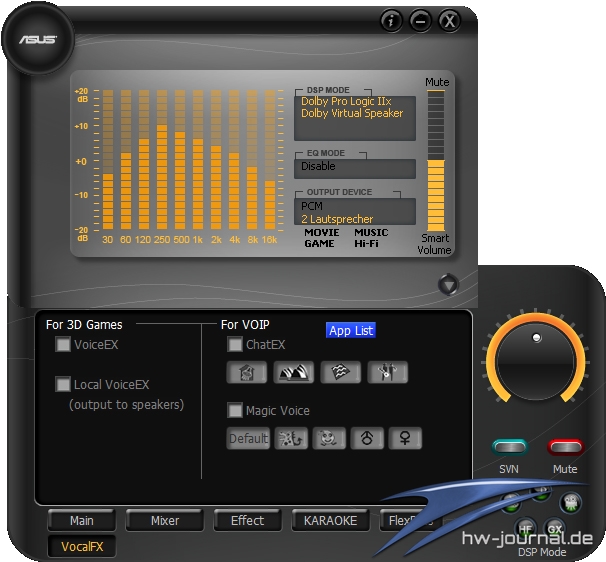Click the '(output to speakers)' note
The image size is (606, 562).
click(x=126, y=405)
